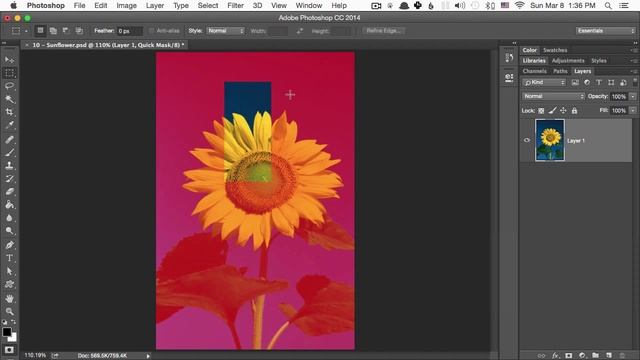Click the Refine Edge button
This screenshot has height=360, width=640.
(384, 31)
